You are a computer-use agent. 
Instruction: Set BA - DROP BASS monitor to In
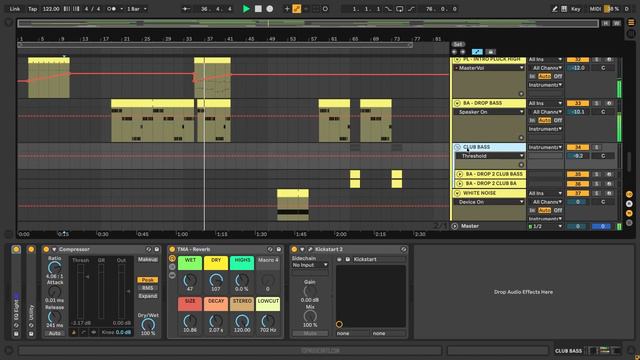point(532,120)
